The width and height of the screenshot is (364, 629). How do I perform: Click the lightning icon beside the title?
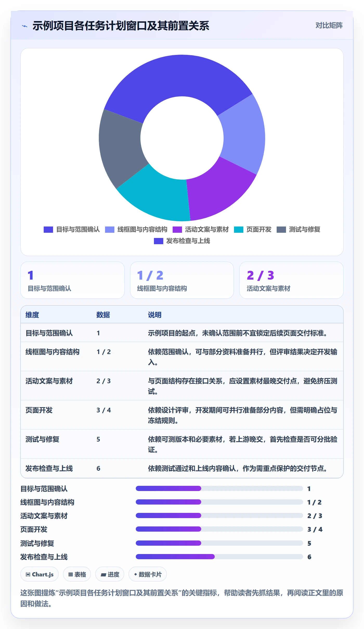[x=25, y=26]
